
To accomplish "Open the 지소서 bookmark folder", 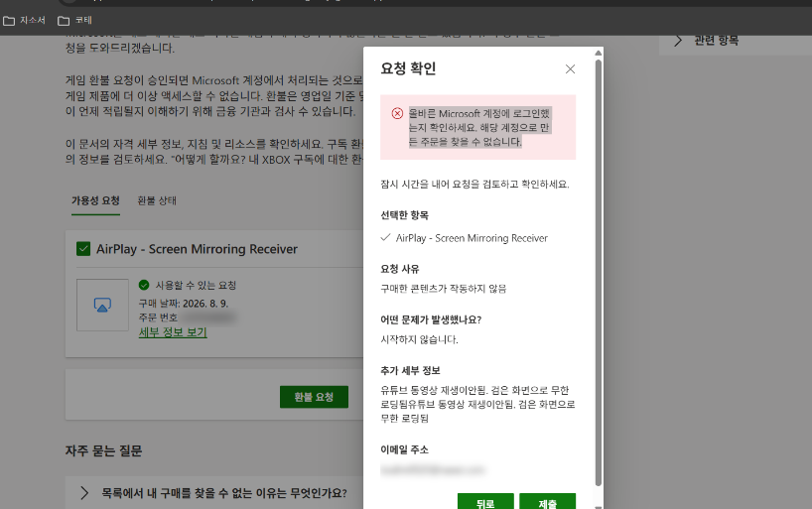I will (x=25, y=20).
